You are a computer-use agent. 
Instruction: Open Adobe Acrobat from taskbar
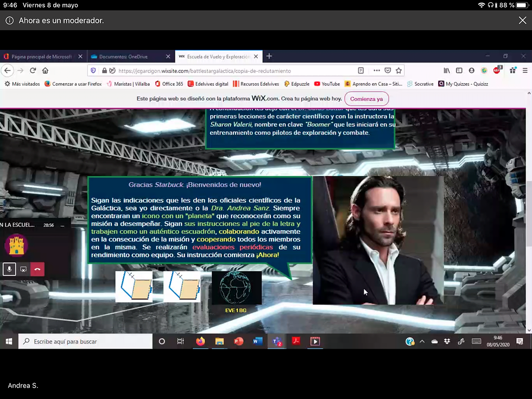coord(296,341)
